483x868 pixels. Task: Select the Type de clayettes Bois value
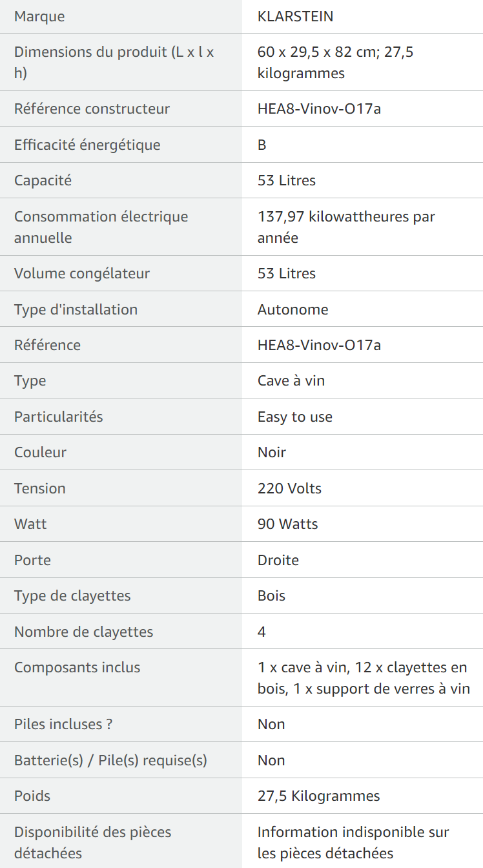pos(271,595)
